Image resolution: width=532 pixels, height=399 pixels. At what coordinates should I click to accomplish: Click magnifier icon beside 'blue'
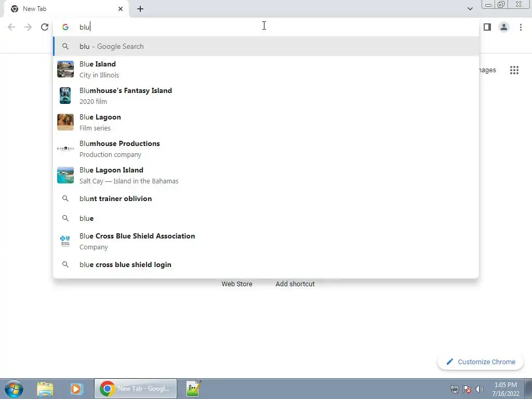pos(65,218)
